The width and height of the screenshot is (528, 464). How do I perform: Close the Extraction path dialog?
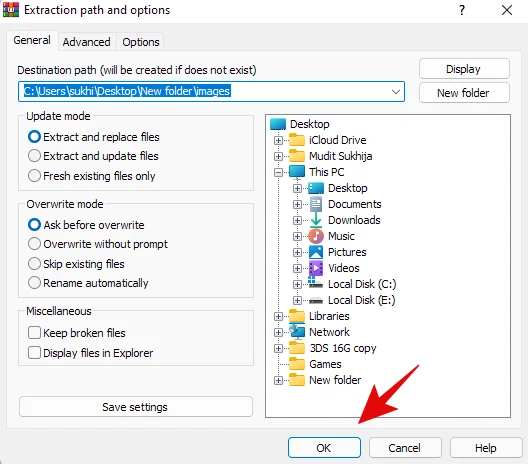click(506, 10)
